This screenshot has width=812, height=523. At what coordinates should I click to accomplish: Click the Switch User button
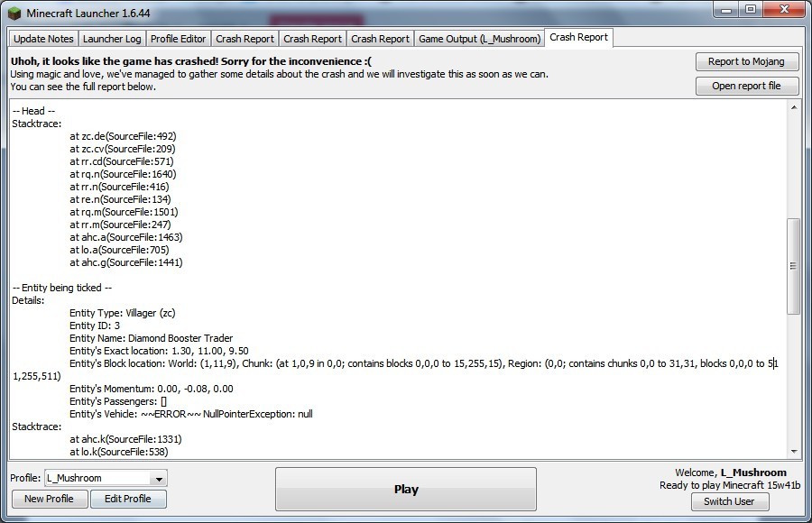point(729,501)
